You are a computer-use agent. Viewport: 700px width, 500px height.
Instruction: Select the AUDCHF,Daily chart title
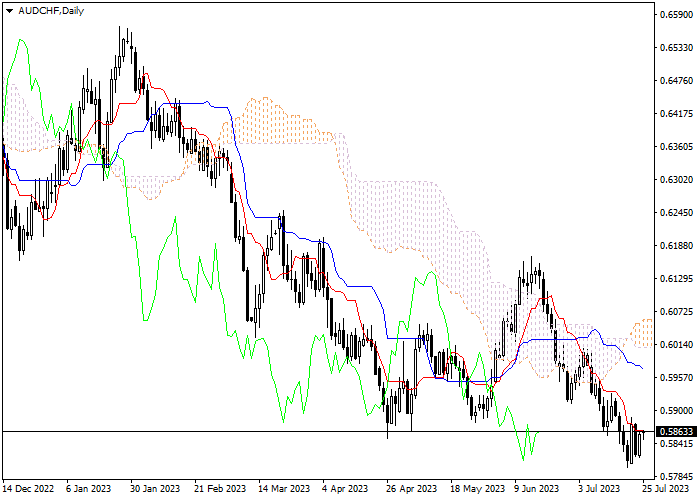(x=51, y=11)
